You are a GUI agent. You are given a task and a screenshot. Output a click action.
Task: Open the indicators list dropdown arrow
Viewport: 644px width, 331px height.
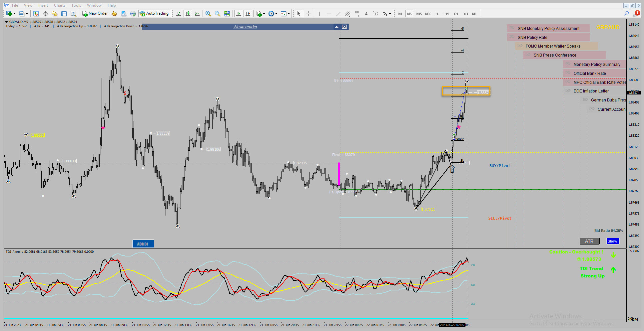click(x=264, y=14)
